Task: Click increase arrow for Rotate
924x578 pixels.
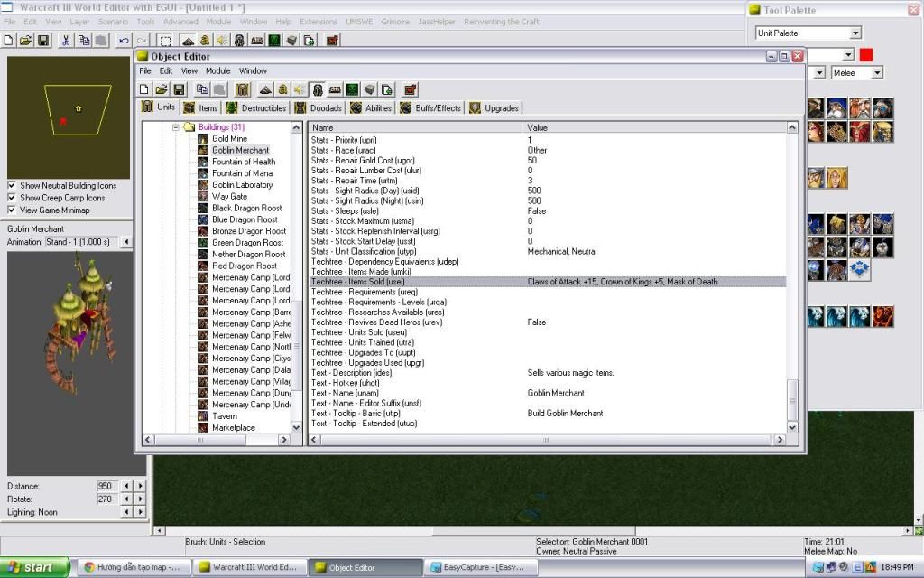Action: [140, 499]
